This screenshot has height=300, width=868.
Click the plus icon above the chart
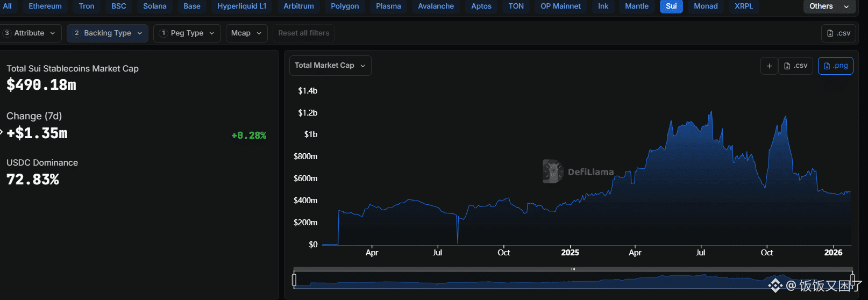[x=769, y=66]
